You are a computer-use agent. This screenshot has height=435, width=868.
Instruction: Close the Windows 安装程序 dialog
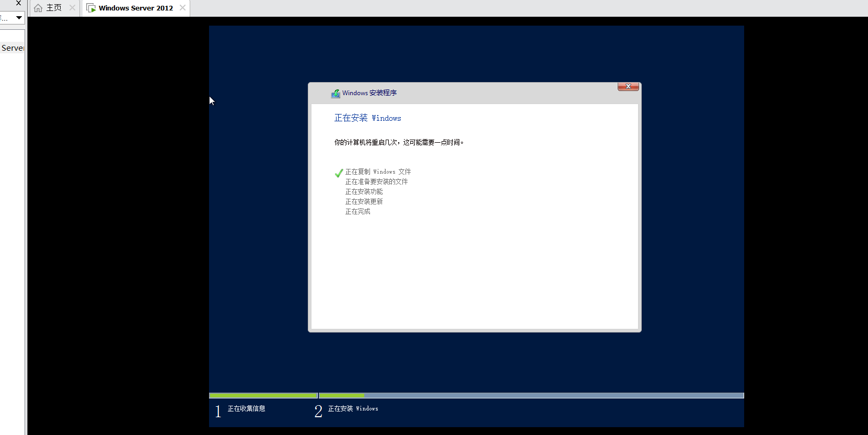pyautogui.click(x=628, y=86)
